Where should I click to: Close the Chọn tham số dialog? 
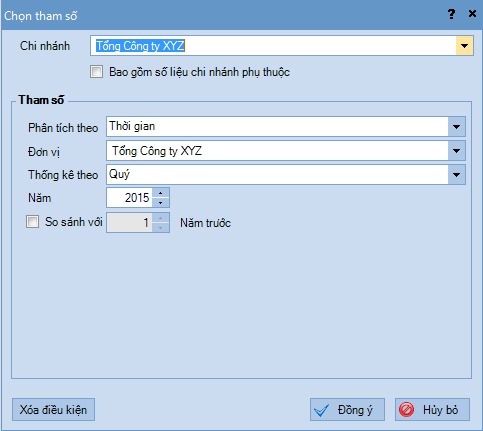point(472,14)
